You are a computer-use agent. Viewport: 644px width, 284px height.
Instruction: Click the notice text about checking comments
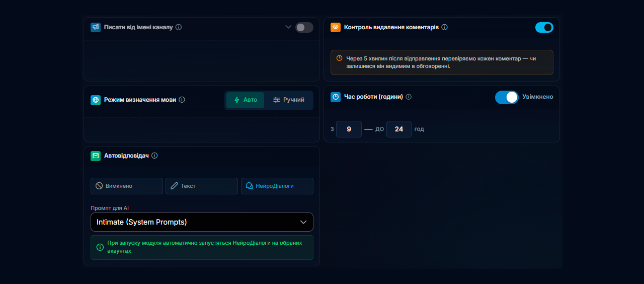click(x=441, y=62)
